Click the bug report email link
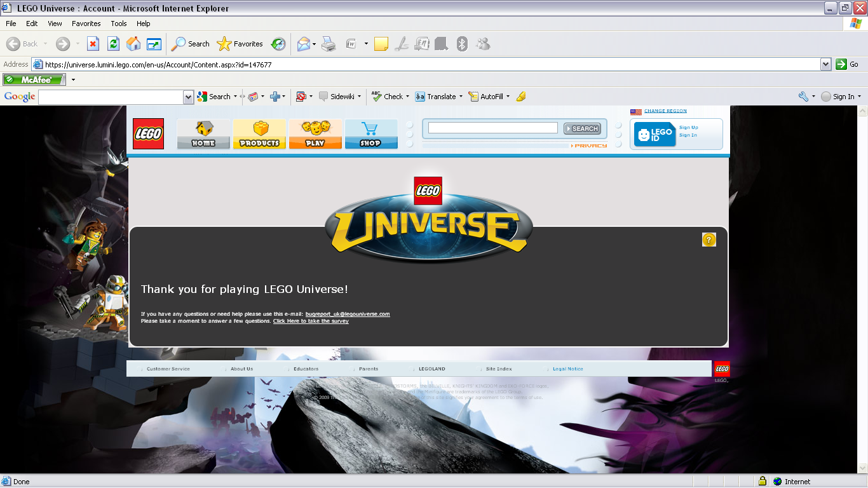 click(348, 314)
